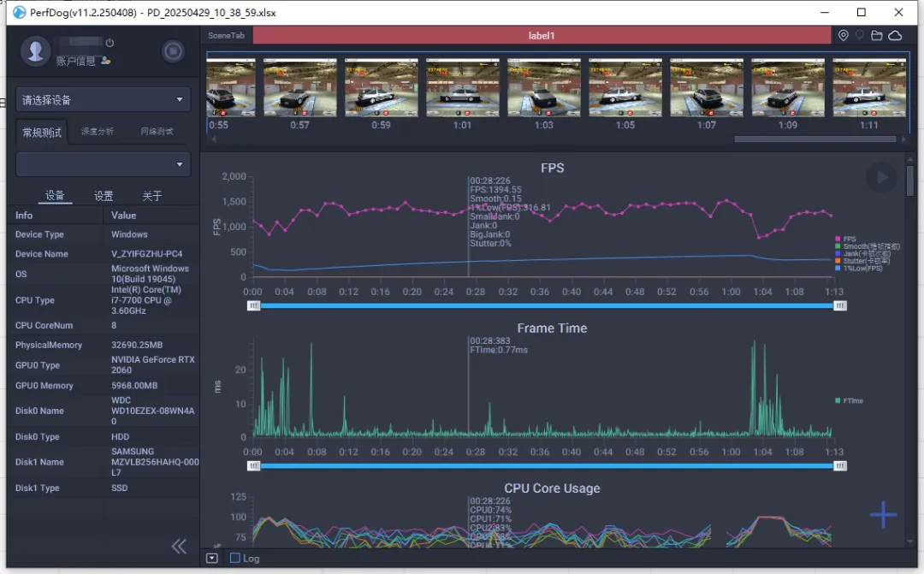Click the blue plus add-chart icon

point(883,514)
